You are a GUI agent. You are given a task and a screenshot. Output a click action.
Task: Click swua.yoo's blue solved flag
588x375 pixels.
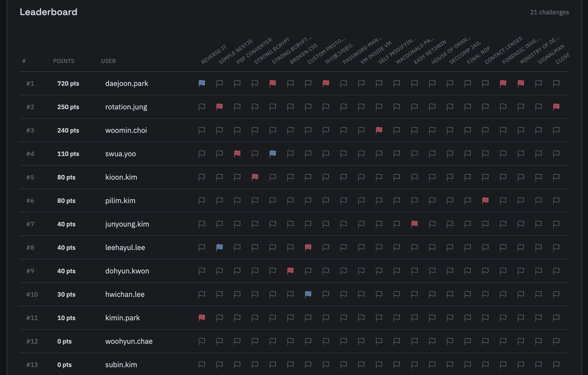click(x=273, y=154)
